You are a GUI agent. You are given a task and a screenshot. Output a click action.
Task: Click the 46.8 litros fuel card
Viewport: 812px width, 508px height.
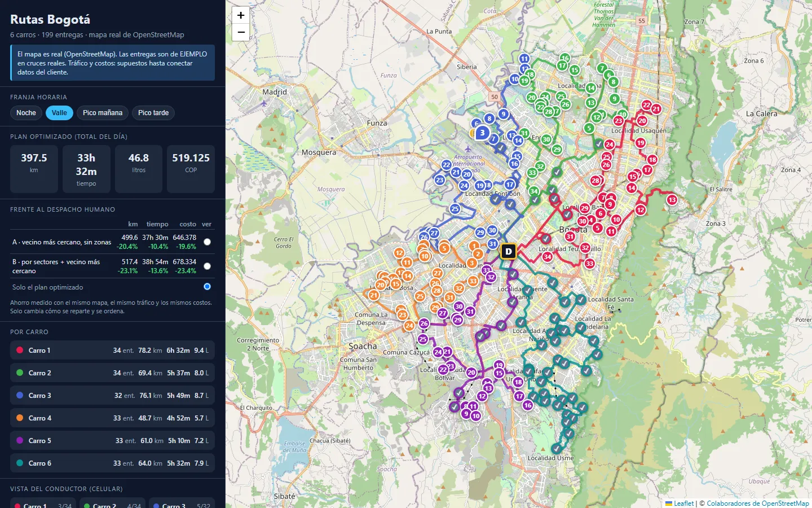pyautogui.click(x=139, y=169)
